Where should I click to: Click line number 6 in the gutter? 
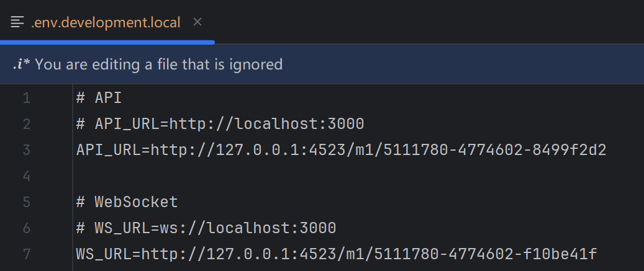point(27,228)
